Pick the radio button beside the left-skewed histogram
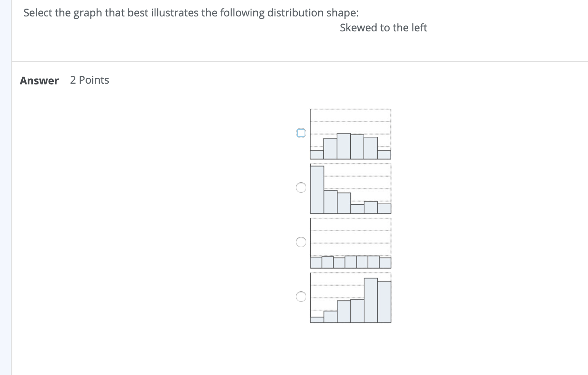Image resolution: width=588 pixels, height=375 pixels. [x=301, y=297]
